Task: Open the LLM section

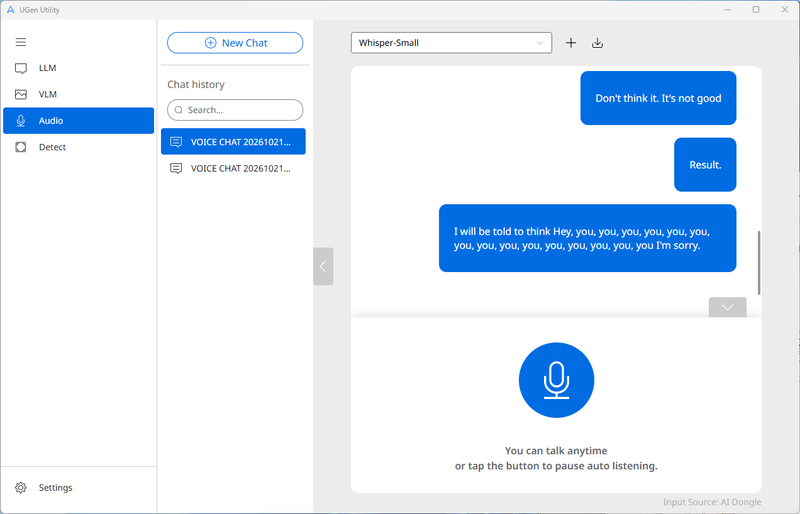Action: (79, 68)
